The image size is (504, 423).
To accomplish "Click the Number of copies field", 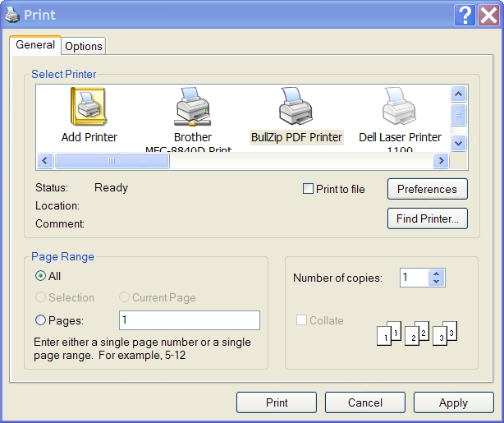I will (414, 278).
